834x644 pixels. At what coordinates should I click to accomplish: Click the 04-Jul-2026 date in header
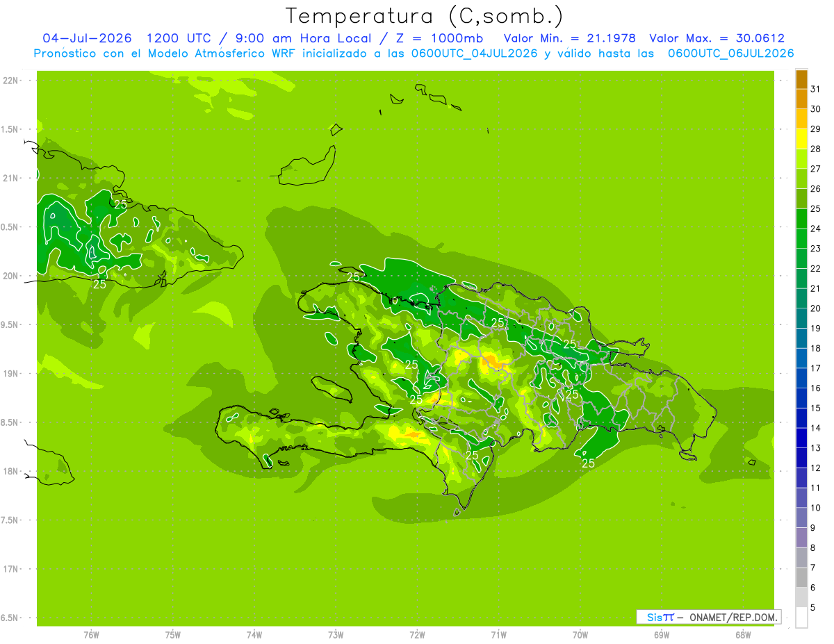[88, 38]
